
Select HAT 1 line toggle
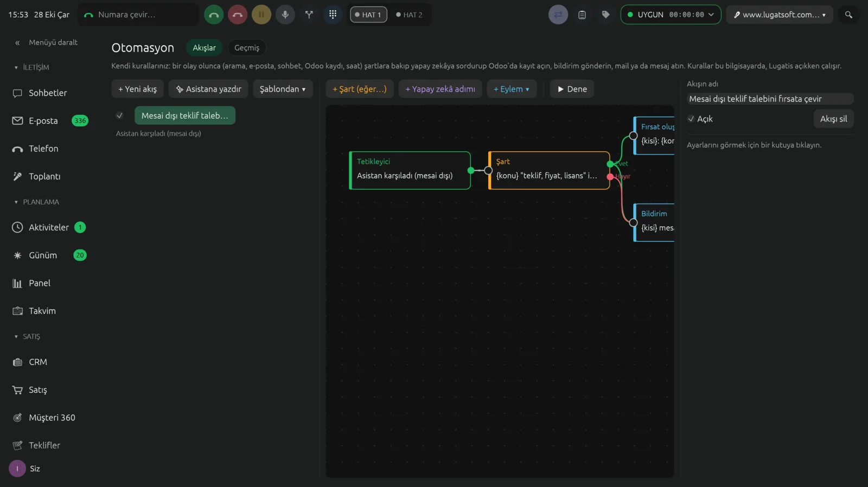368,15
